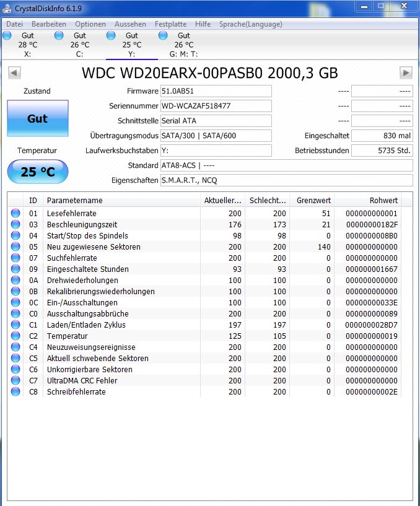Click the blue orb above disk C:

click(x=59, y=35)
